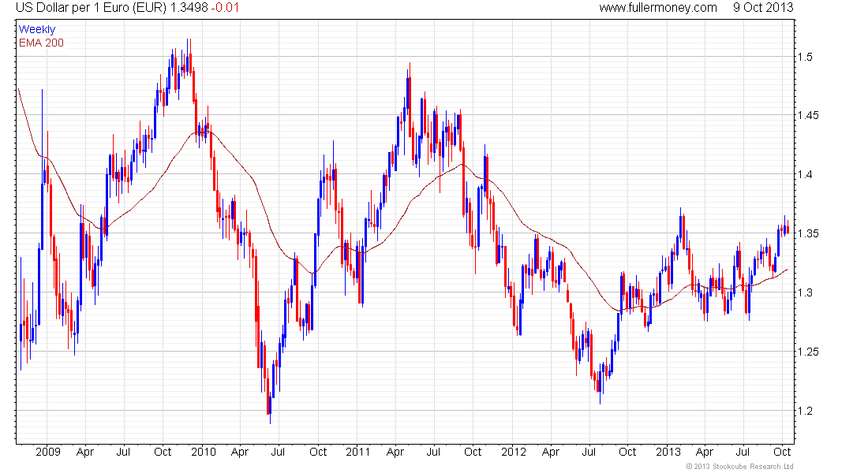Click the Weekly interval label
Screen dimensions: 868x473
37,29
